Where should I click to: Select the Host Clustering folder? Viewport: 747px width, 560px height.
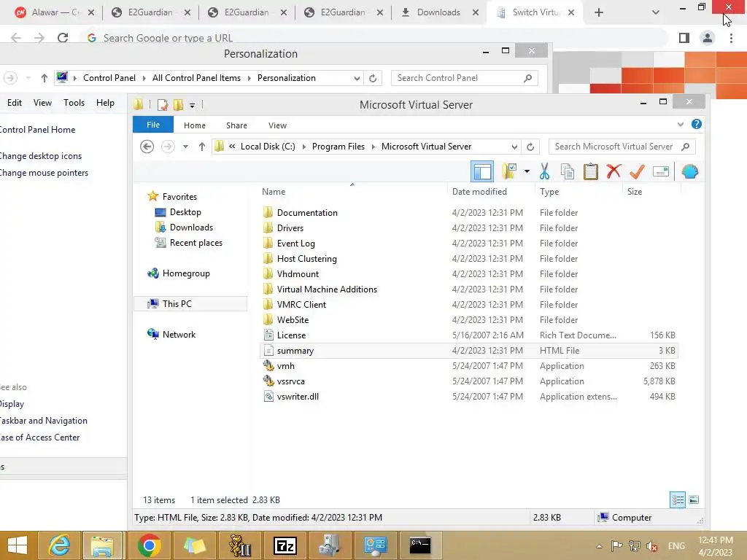point(307,259)
